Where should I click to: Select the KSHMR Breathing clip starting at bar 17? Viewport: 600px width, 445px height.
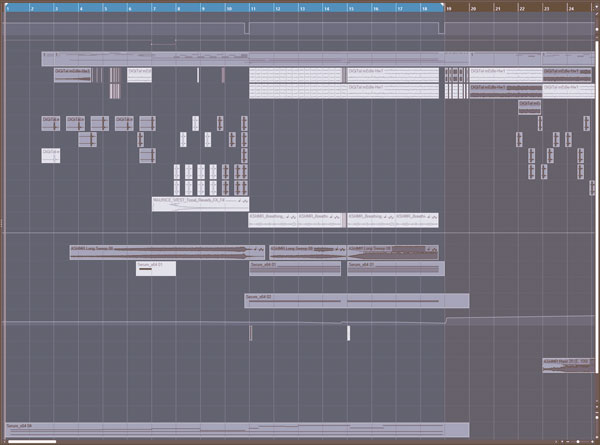pos(417,220)
